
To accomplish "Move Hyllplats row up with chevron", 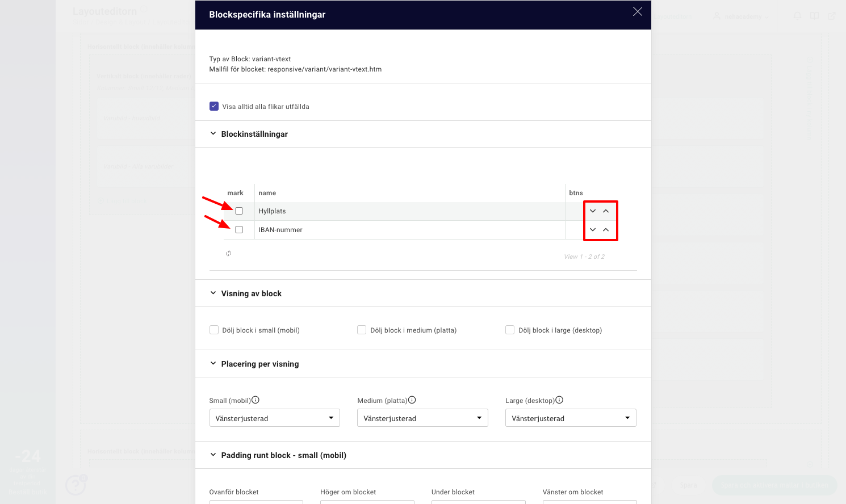I will tap(606, 211).
